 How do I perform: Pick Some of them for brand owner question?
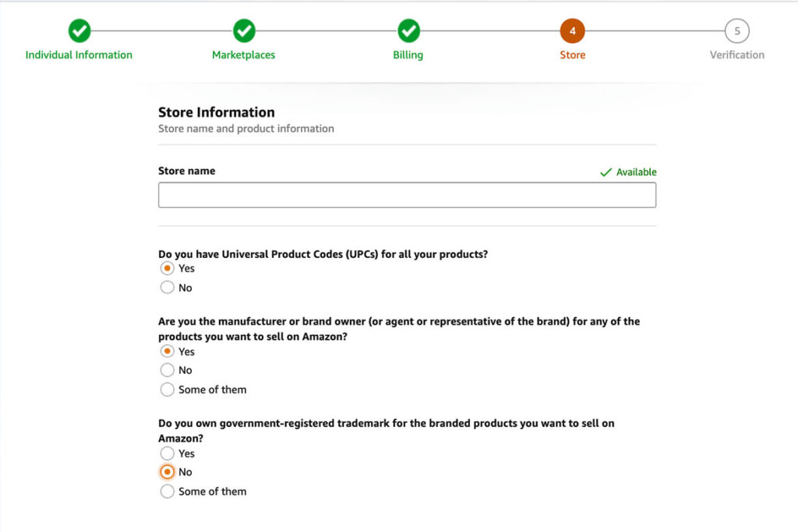coord(167,389)
